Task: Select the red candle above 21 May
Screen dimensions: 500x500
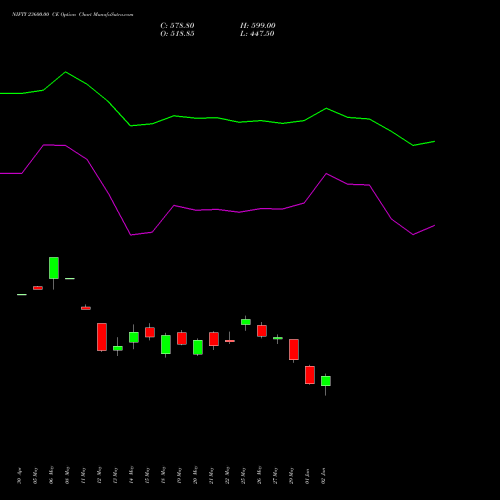Action: coord(214,339)
